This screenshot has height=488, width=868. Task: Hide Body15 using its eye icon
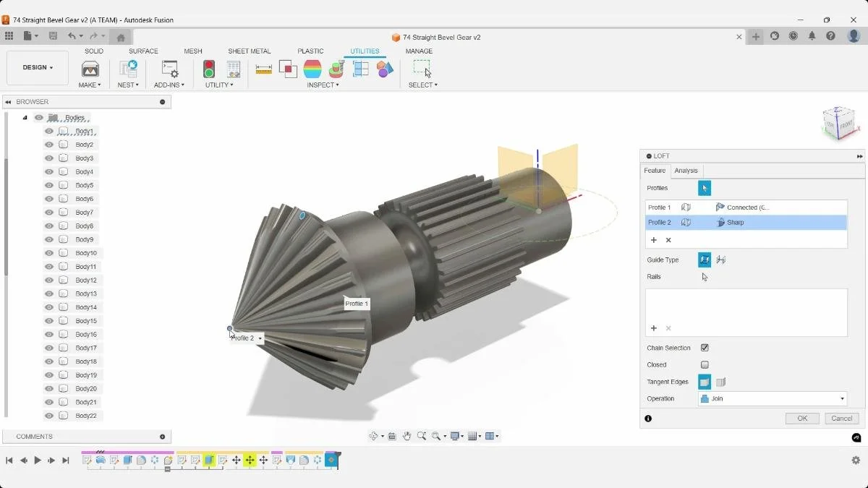(x=49, y=321)
